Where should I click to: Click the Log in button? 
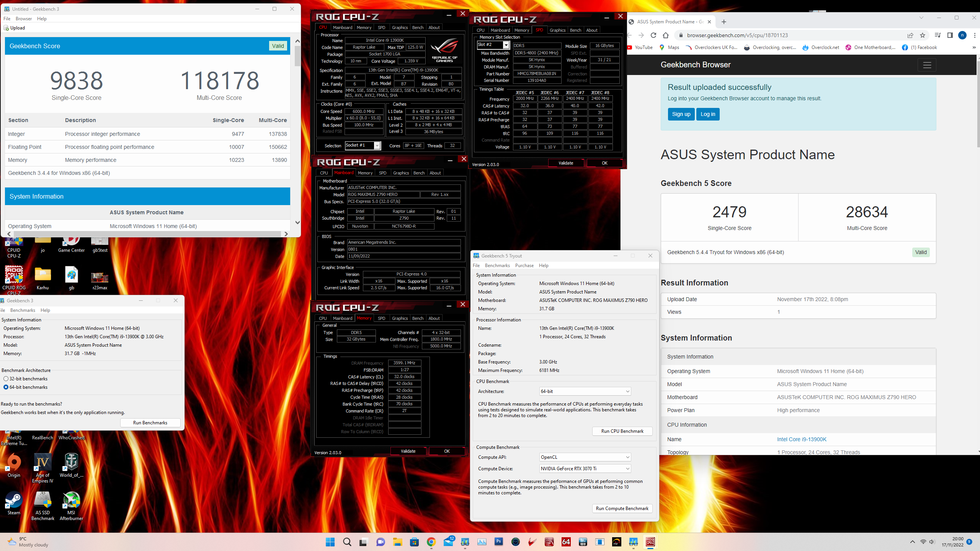(707, 114)
